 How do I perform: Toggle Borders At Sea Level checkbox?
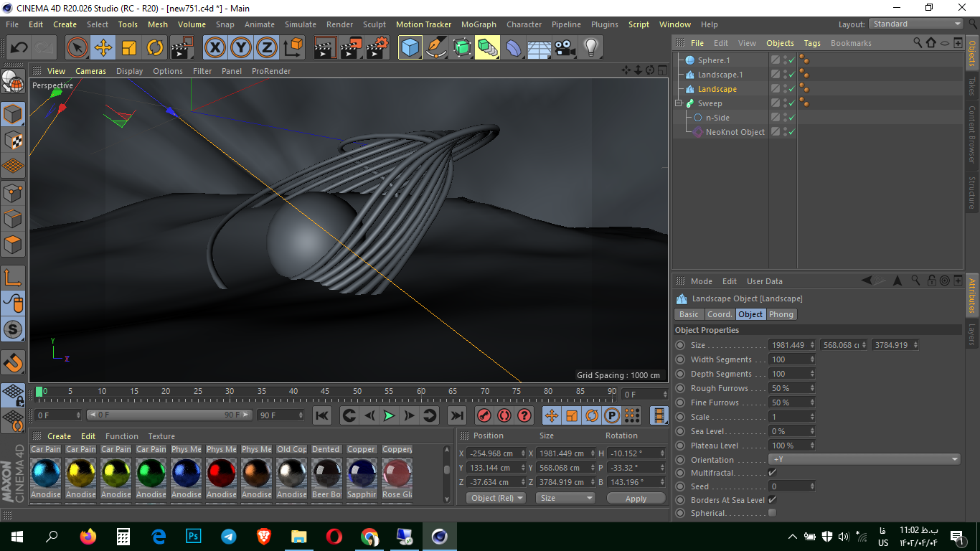tap(772, 499)
